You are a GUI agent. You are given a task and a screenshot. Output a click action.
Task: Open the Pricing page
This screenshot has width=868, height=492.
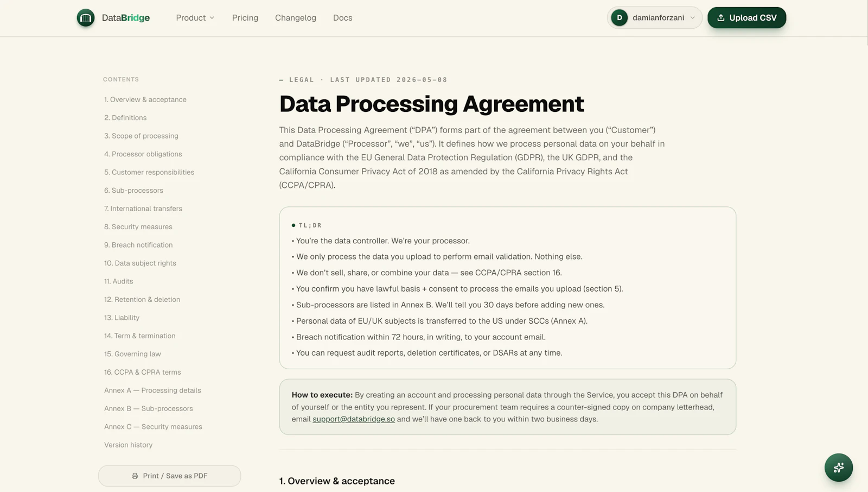coord(245,18)
